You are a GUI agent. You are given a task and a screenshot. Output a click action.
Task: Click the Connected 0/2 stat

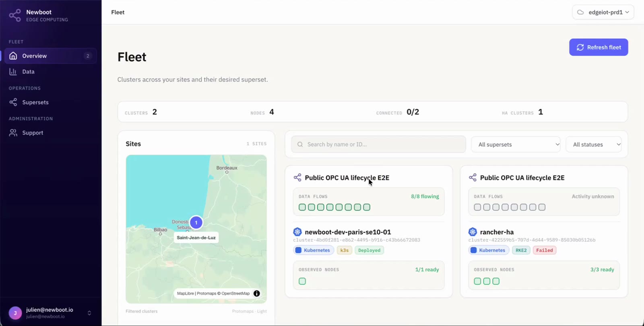[x=398, y=112]
